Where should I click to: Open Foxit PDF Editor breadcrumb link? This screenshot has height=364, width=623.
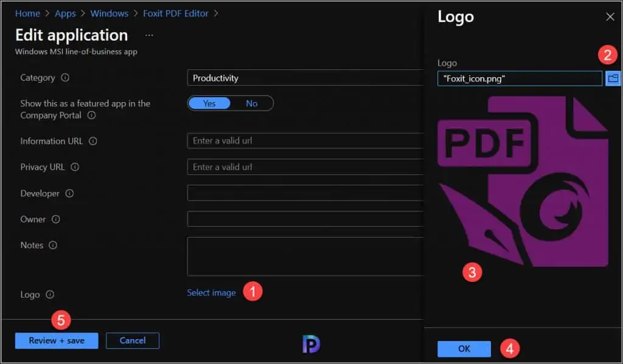pos(176,13)
